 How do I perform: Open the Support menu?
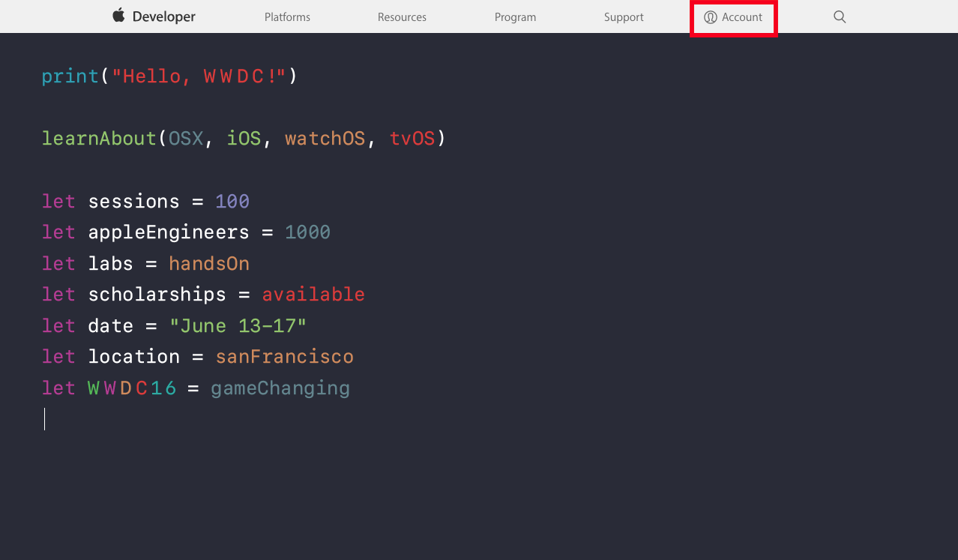pos(624,17)
